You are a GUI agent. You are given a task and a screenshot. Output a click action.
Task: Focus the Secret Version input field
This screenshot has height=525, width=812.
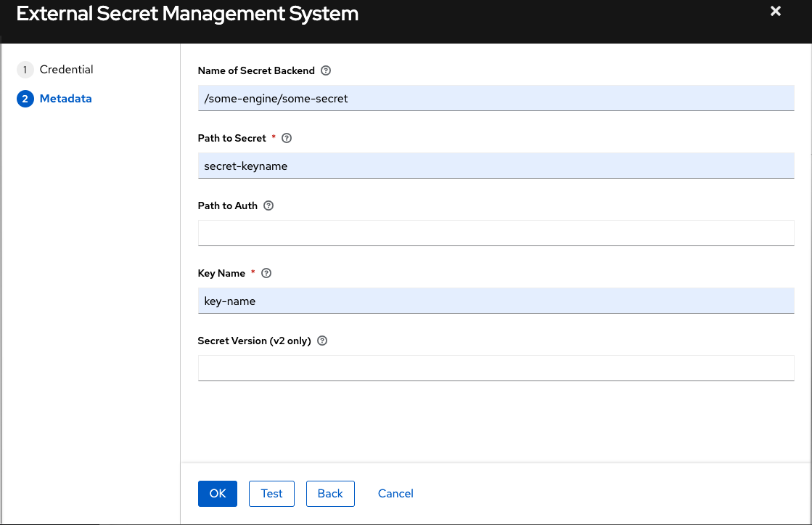(496, 368)
